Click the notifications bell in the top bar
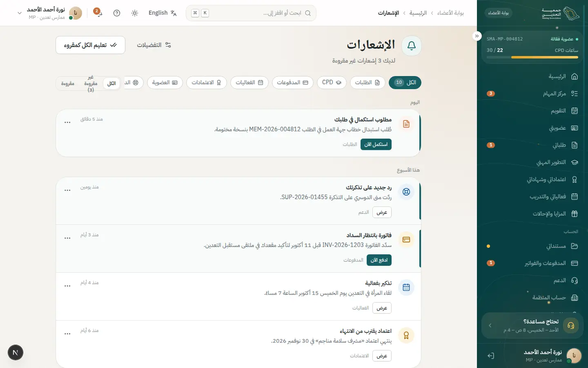Image resolution: width=588 pixels, height=368 pixels. 98,13
